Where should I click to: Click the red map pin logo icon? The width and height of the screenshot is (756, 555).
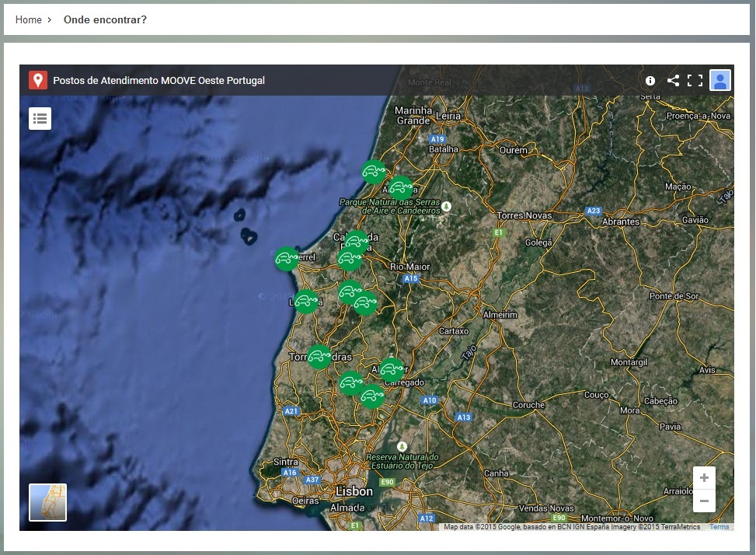tap(38, 80)
